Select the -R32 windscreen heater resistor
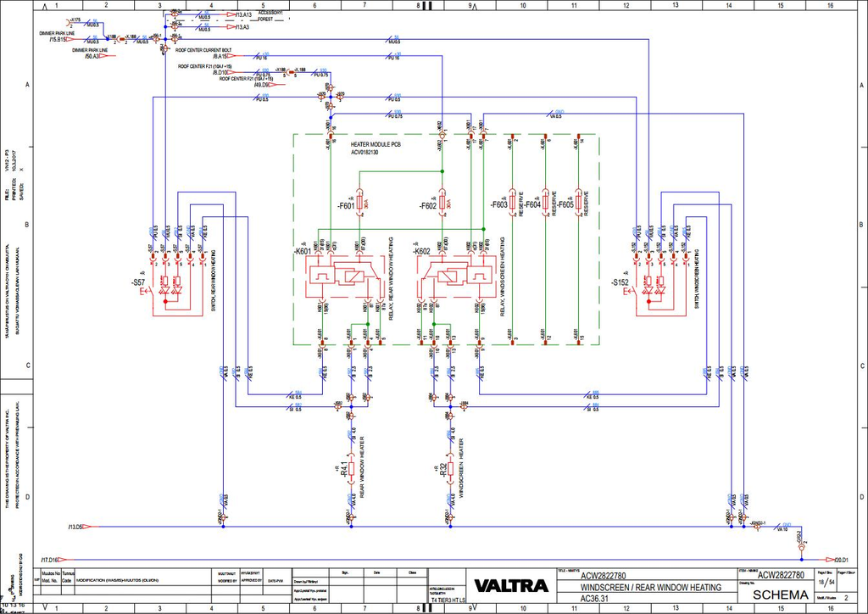 [x=450, y=470]
